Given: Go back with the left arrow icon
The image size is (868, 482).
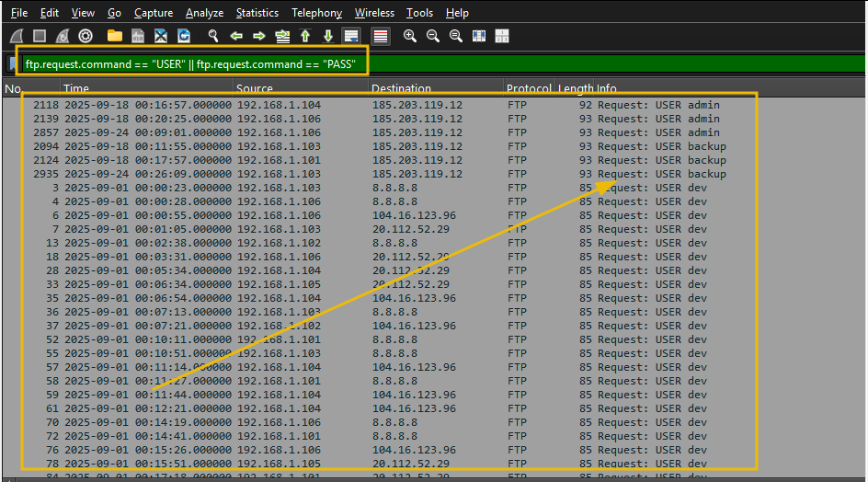Looking at the screenshot, I should (x=236, y=36).
